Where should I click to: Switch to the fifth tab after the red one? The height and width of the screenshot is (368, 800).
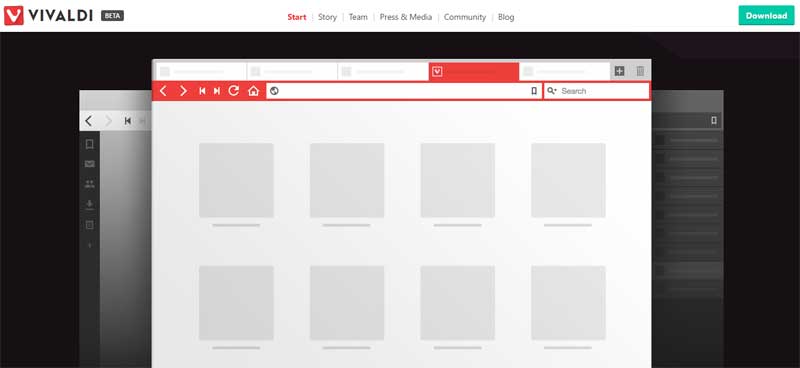(x=565, y=71)
